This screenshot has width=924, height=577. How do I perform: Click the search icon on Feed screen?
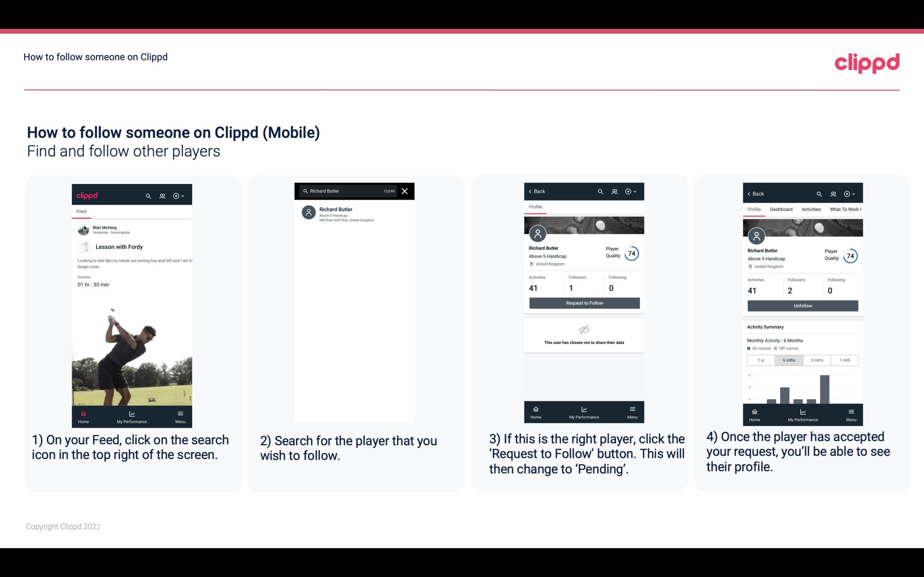click(148, 195)
